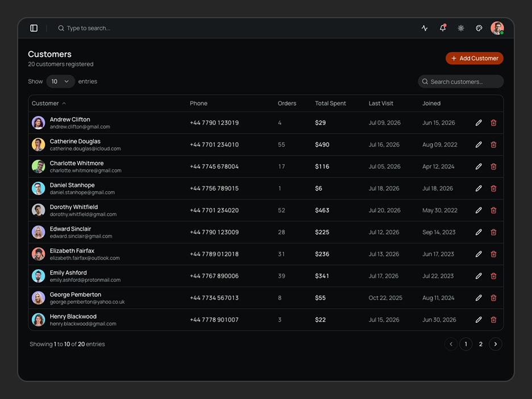532x399 pixels.
Task: Select pagination page 1
Action: tap(466, 344)
